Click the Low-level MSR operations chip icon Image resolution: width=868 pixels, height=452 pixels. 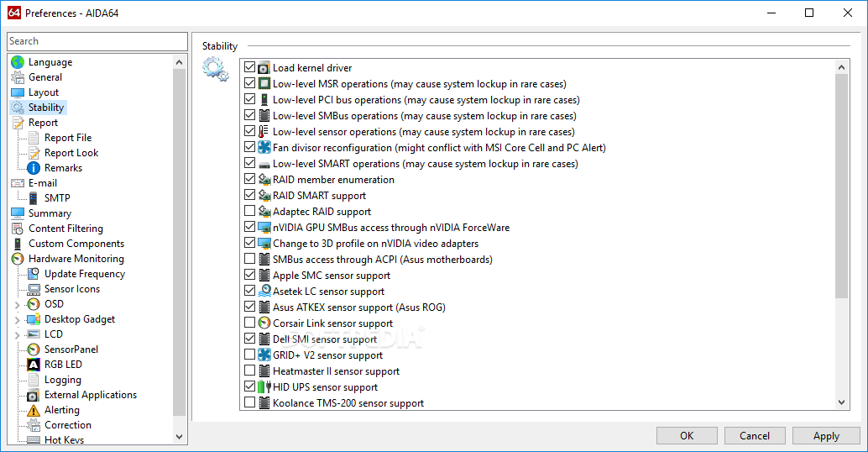(x=264, y=84)
